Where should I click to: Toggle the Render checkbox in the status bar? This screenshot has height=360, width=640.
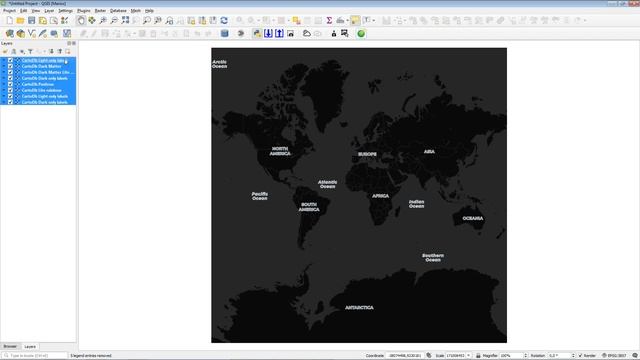(x=580, y=356)
